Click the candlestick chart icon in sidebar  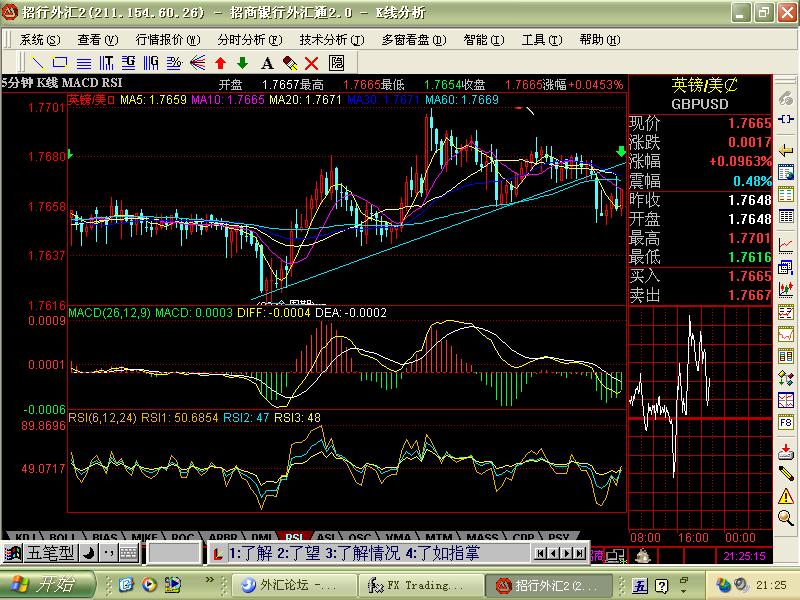click(x=786, y=289)
